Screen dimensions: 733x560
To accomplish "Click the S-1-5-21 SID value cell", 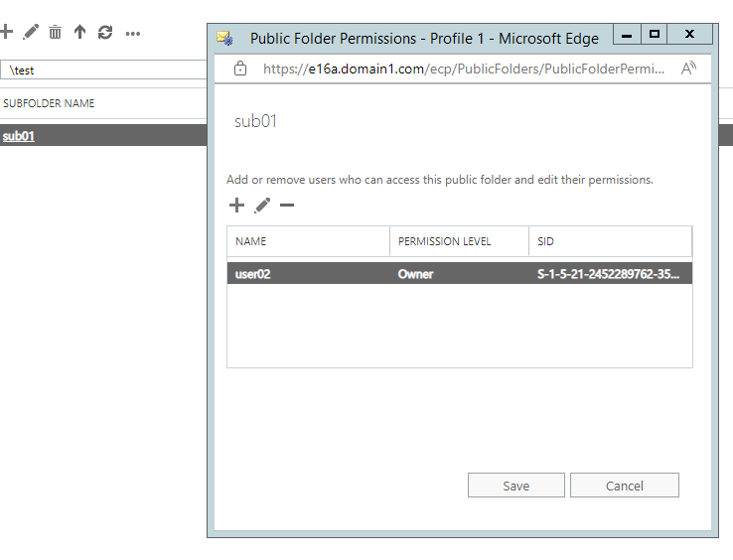I will coord(608,274).
